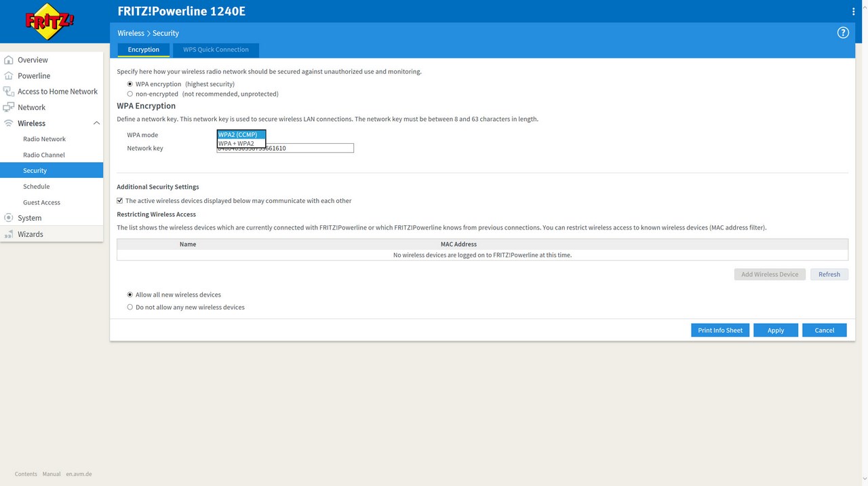Click the Add Wireless Device button
Screen dimensions: 868x486
tap(770, 274)
